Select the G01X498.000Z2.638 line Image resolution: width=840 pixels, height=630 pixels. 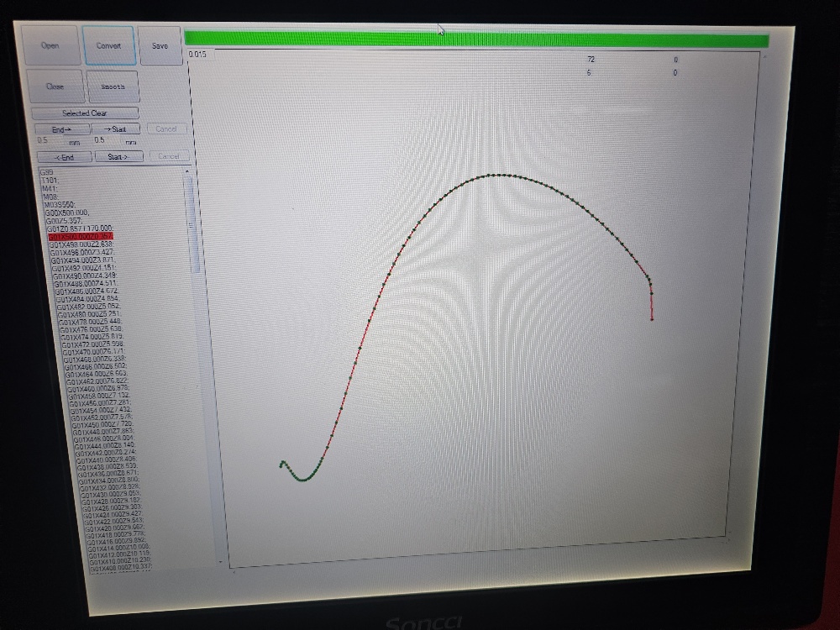tap(81, 244)
